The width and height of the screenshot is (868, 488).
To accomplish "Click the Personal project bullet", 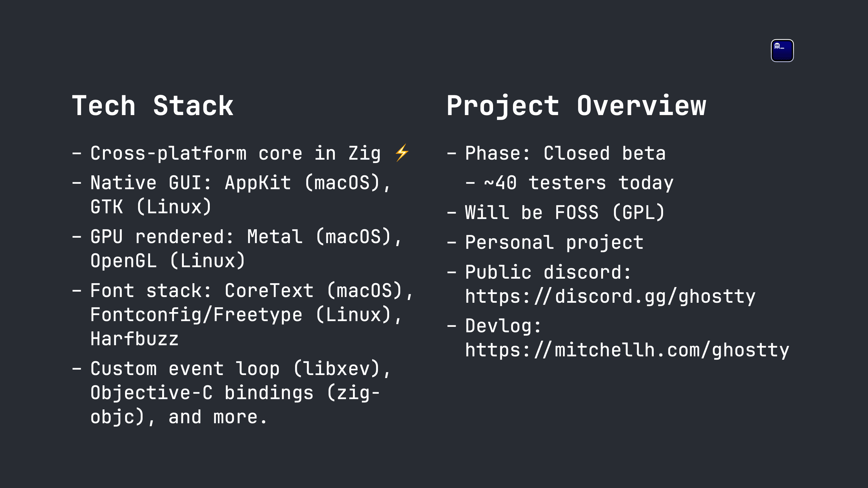I will click(545, 242).
